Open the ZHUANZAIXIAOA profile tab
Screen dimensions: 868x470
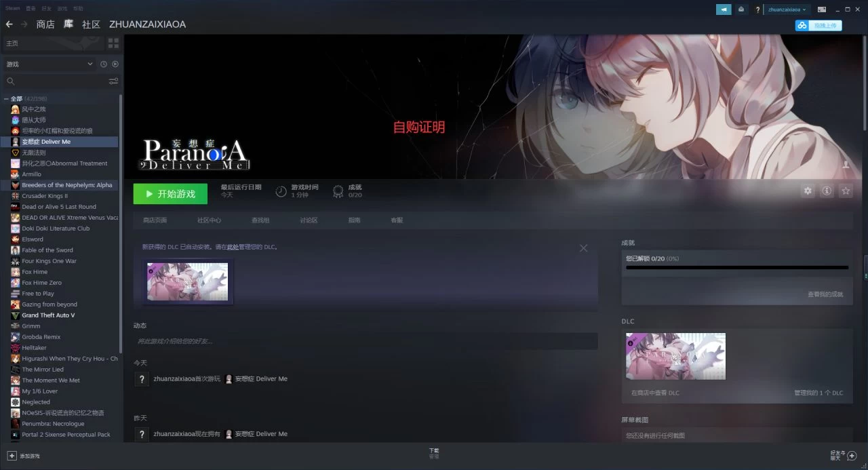point(147,24)
